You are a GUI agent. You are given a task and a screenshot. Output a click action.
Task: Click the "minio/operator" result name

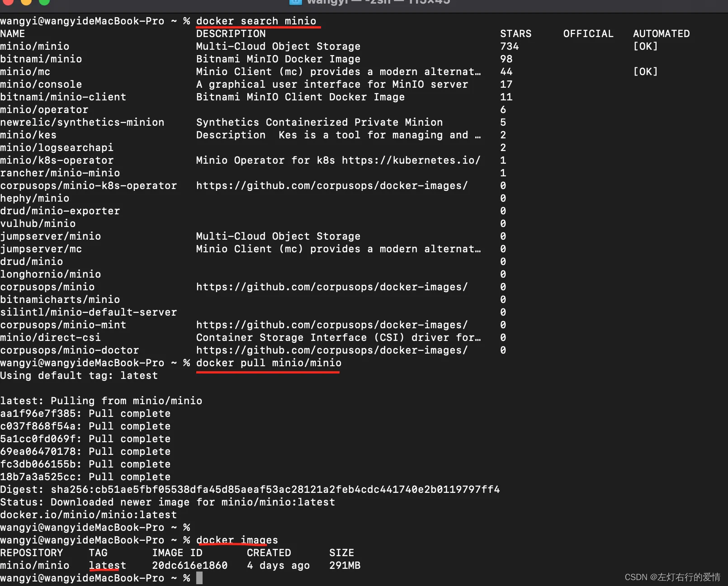coord(44,109)
